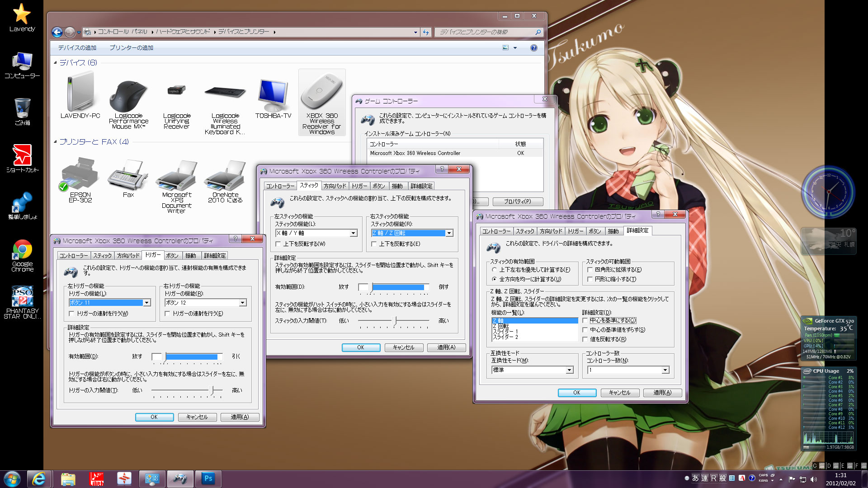Select TOSHIBA-TV device icon
Viewport: 868px width, 488px height.
[273, 97]
